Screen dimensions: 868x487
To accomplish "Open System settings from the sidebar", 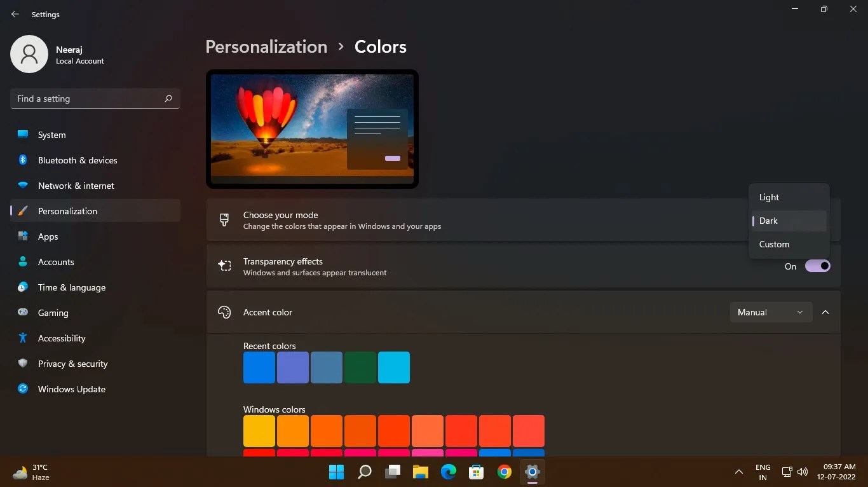I will [x=51, y=135].
